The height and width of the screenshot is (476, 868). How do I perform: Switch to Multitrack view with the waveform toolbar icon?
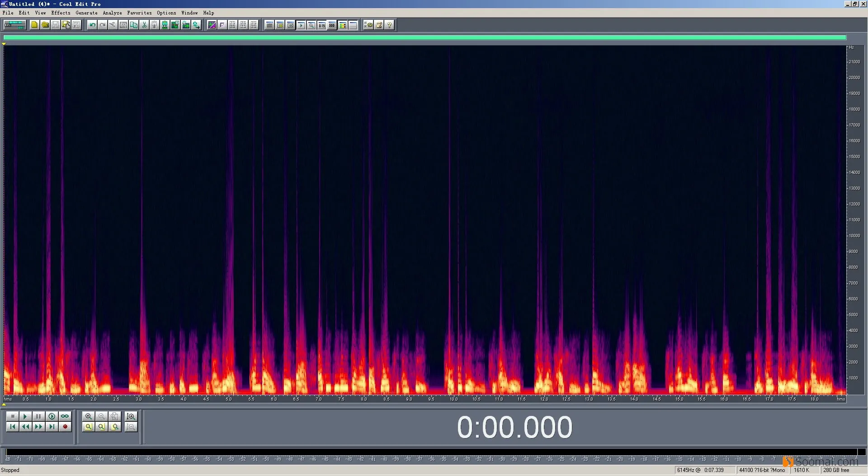point(14,25)
